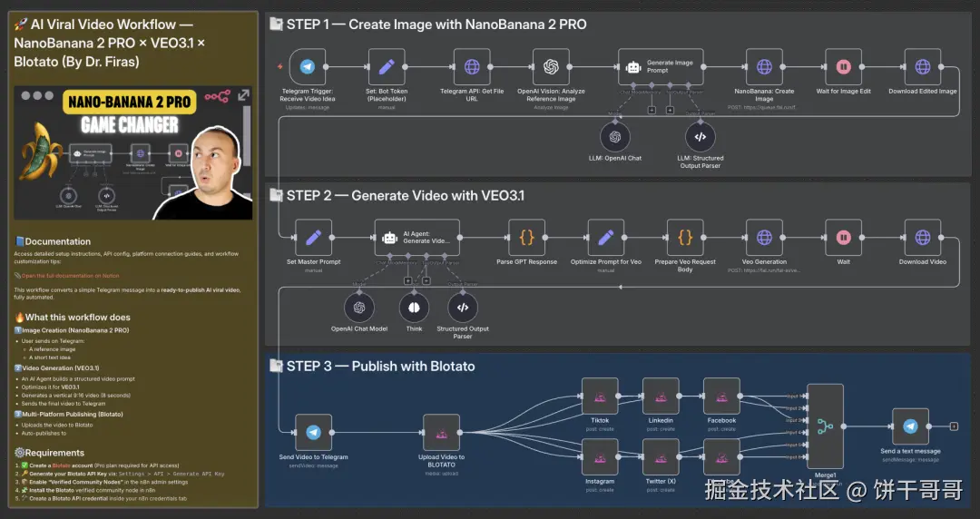Expand the video thumbnail with the arrows icon

coord(244,95)
